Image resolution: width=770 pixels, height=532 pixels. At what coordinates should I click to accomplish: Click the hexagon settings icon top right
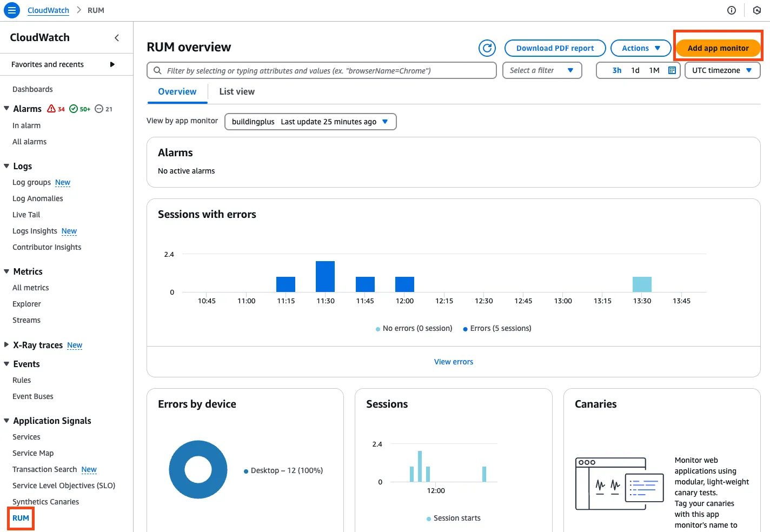[757, 10]
